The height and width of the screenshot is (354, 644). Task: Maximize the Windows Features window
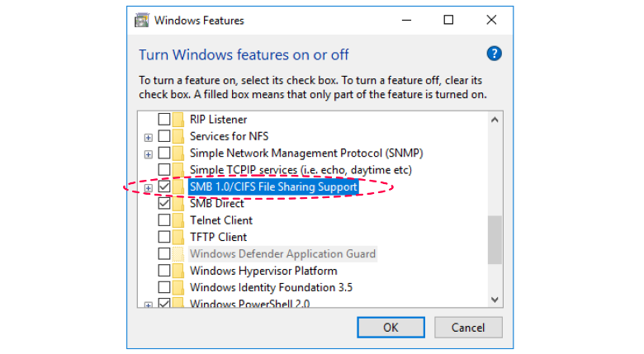coord(448,20)
